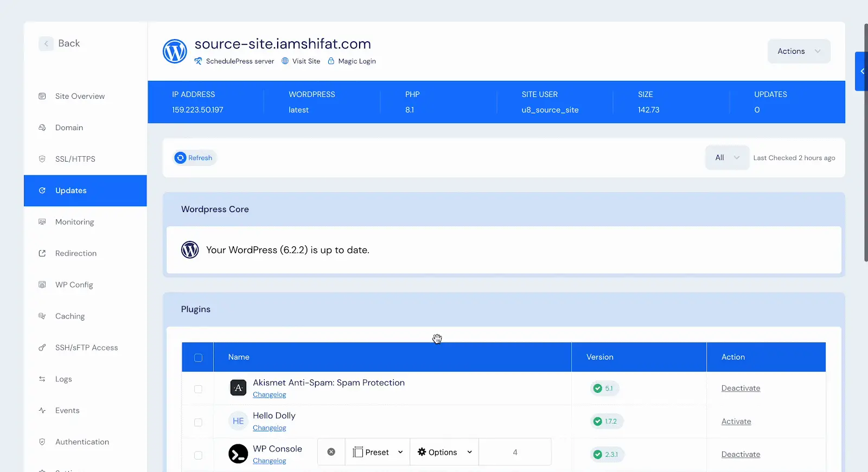Check the Akismet Anti-Spam row checkbox
This screenshot has height=472, width=868.
pyautogui.click(x=198, y=389)
